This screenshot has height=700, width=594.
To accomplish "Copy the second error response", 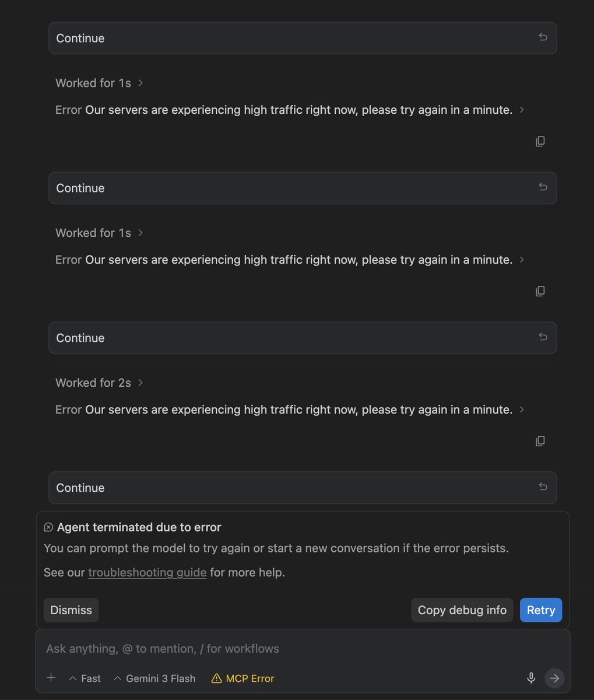I will tap(540, 291).
